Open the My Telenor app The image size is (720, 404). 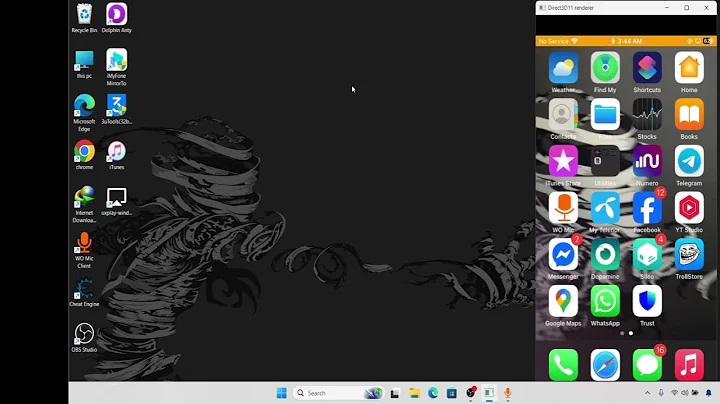point(605,208)
